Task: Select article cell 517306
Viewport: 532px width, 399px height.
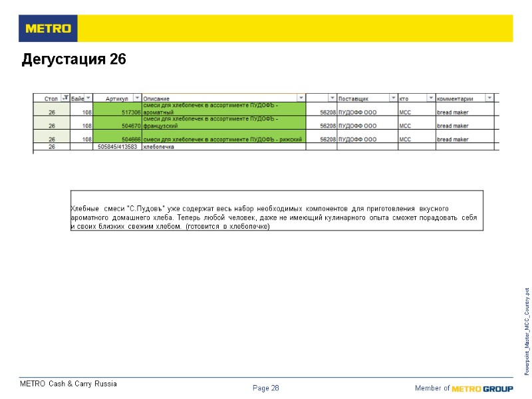Action: [x=118, y=109]
